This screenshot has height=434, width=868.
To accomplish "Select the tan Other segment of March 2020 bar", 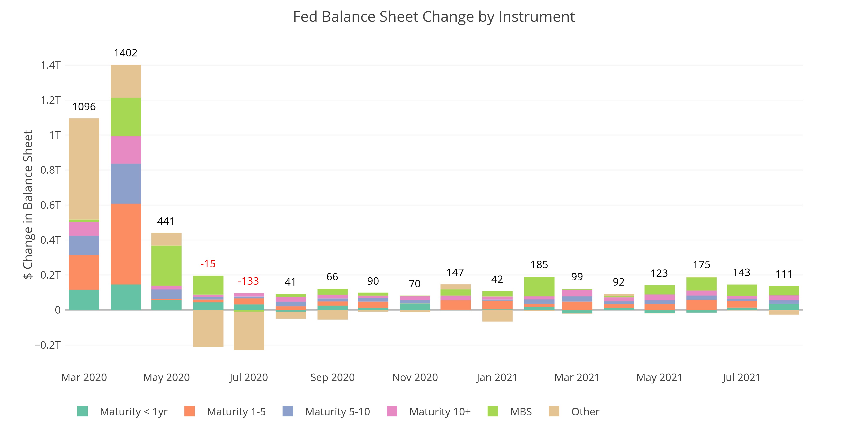I will (84, 168).
